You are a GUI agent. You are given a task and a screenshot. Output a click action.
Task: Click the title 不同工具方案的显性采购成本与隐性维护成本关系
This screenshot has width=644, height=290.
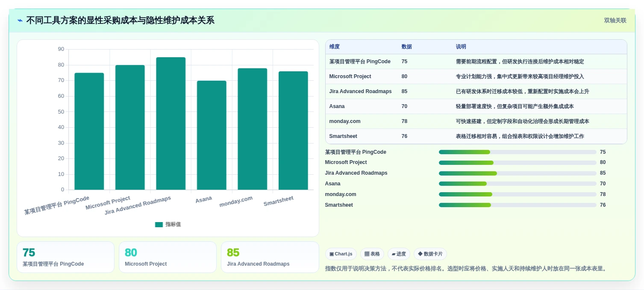120,21
